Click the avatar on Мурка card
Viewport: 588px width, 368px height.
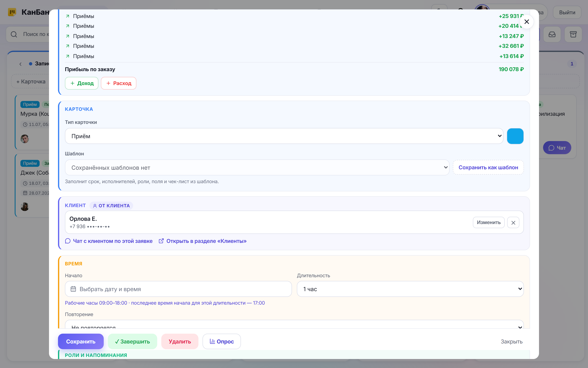[25, 139]
